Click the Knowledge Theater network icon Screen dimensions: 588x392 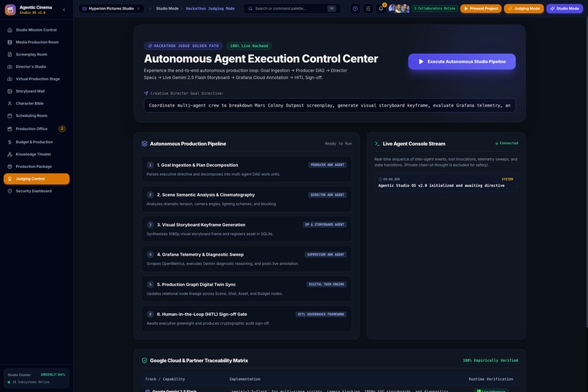(9, 154)
